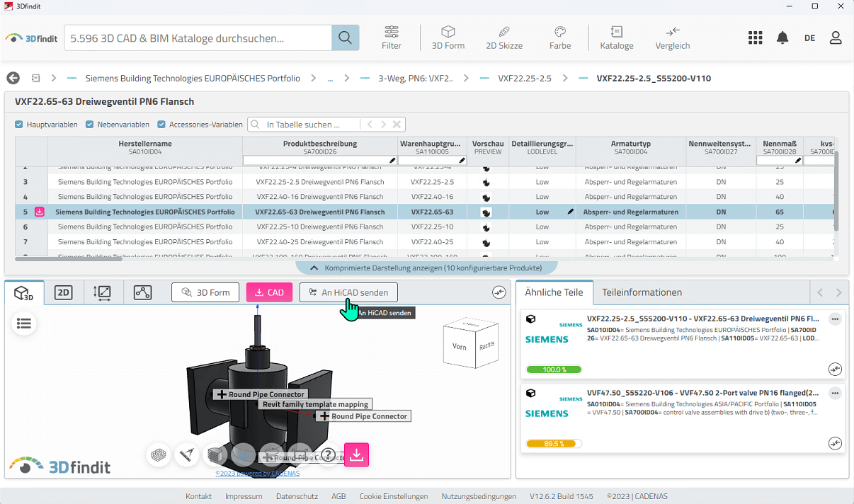Screen dimensions: 854x504
Task: Collapse table via Komprimierte Darstellung anzeigen
Action: pos(426,268)
